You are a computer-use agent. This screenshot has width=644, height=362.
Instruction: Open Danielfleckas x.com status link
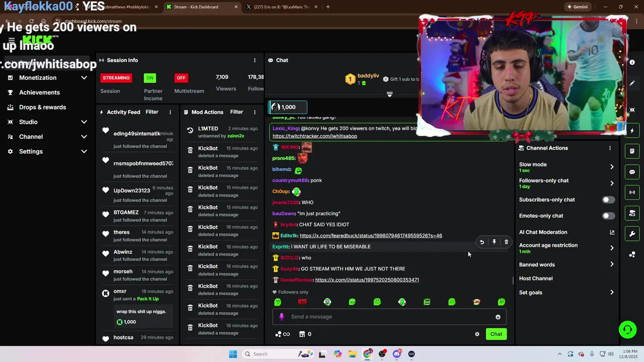(x=367, y=280)
